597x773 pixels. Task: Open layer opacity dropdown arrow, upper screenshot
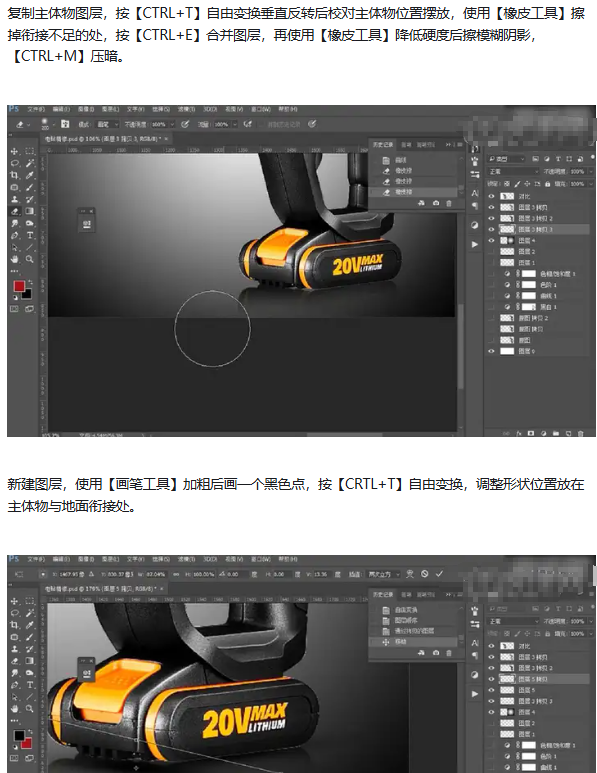591,172
